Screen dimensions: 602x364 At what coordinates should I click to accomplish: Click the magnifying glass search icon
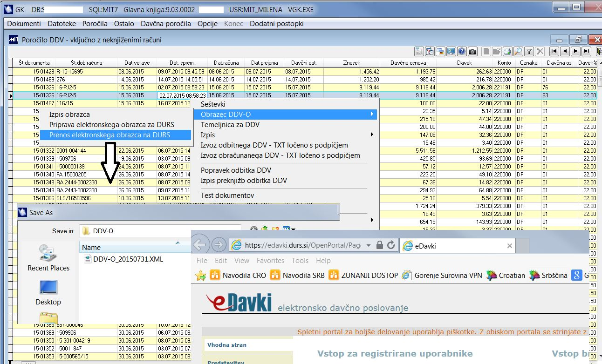[x=518, y=52]
